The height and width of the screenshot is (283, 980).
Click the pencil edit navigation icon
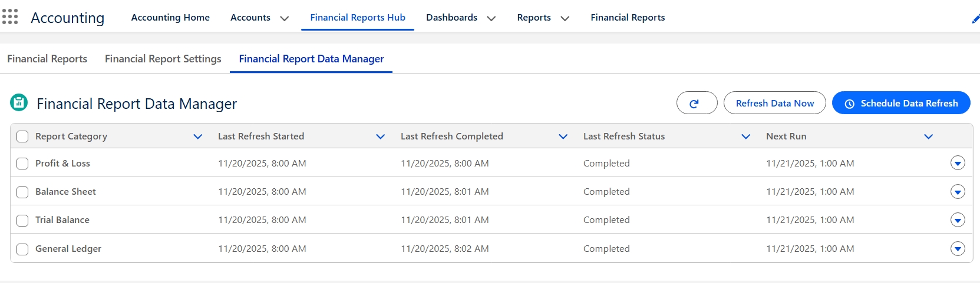[x=975, y=19]
